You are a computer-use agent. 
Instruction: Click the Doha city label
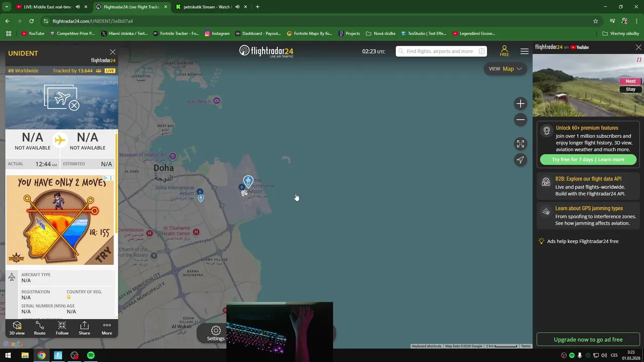164,168
